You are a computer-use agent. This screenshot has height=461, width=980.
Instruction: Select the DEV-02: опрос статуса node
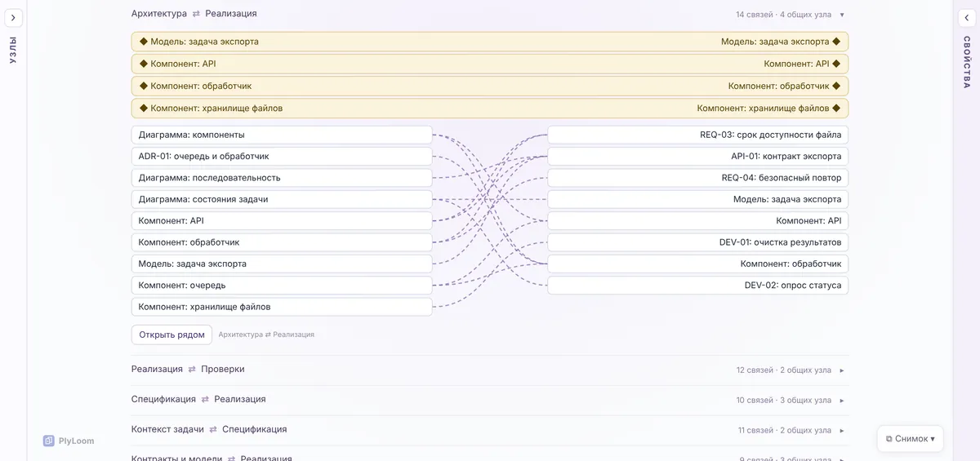point(698,286)
